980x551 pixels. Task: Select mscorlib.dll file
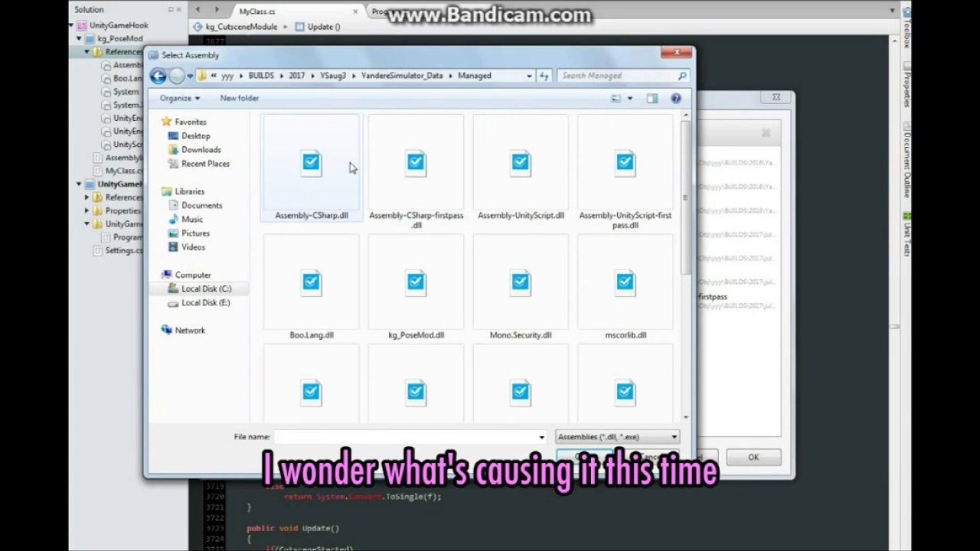626,288
